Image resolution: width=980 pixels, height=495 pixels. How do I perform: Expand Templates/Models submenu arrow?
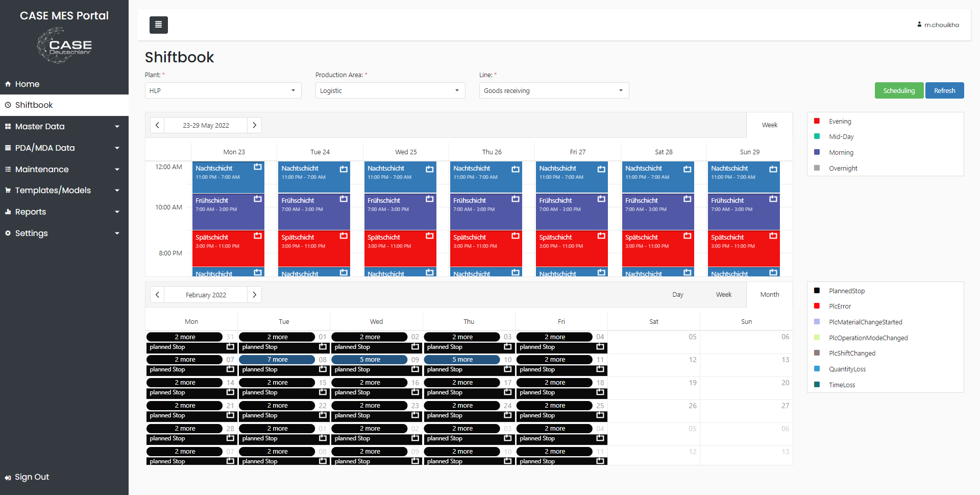[117, 190]
